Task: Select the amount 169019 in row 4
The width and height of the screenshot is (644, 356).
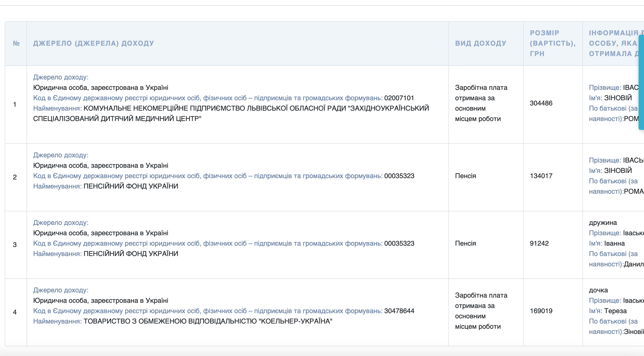Action: click(x=541, y=311)
